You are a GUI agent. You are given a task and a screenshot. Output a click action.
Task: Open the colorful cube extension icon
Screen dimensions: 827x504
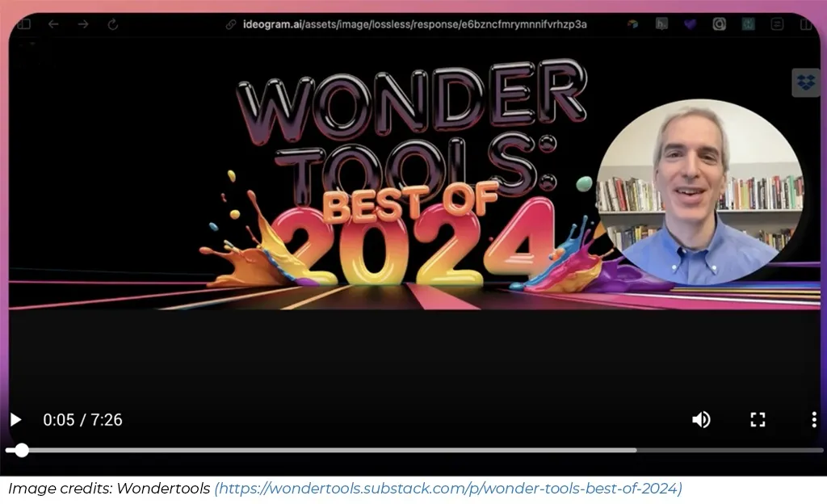(x=632, y=23)
